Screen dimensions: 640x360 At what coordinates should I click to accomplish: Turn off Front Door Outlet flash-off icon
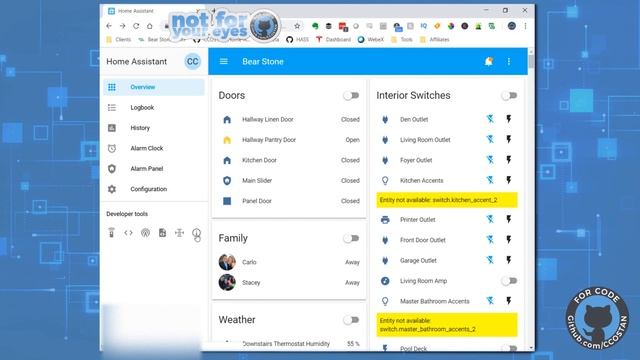pos(490,240)
